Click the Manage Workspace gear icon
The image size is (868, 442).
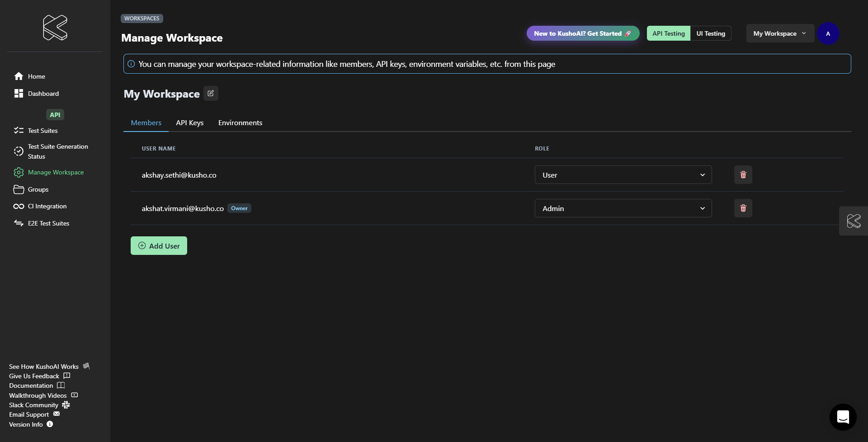coord(19,172)
